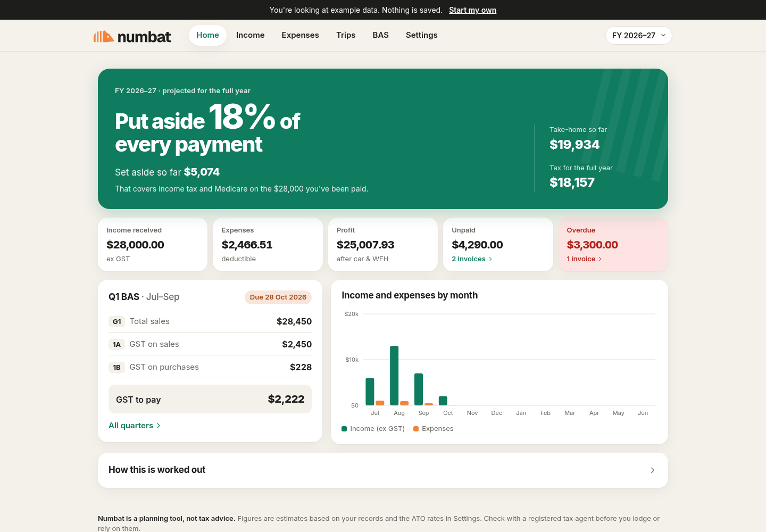Viewport: 766px width, 532px height.
Task: Click the All quarters link
Action: (x=135, y=426)
